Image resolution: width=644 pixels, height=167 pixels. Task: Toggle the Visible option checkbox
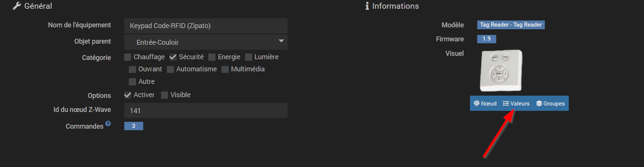point(165,95)
